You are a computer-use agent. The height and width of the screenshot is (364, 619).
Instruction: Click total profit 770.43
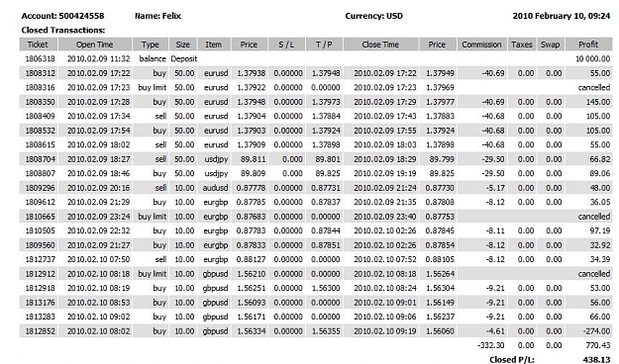[x=598, y=345]
